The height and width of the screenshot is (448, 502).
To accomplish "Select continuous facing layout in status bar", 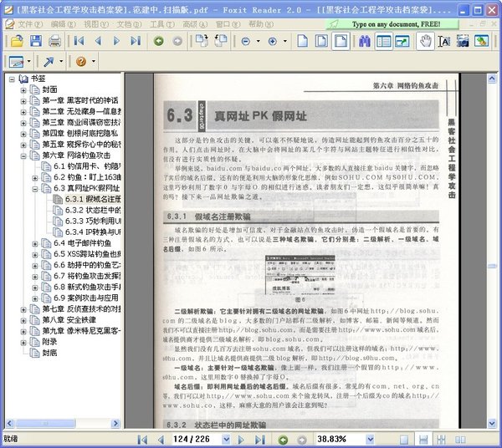I will pos(441,440).
